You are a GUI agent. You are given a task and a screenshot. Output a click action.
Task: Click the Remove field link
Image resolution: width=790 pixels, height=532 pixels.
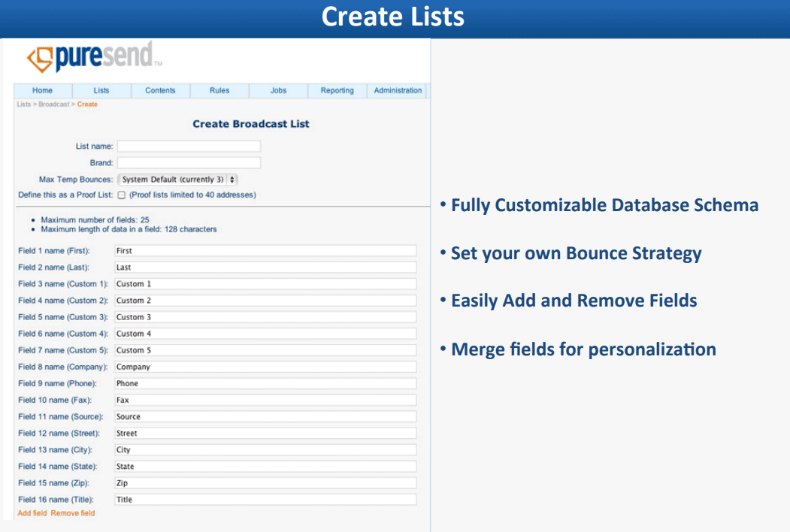(73, 513)
